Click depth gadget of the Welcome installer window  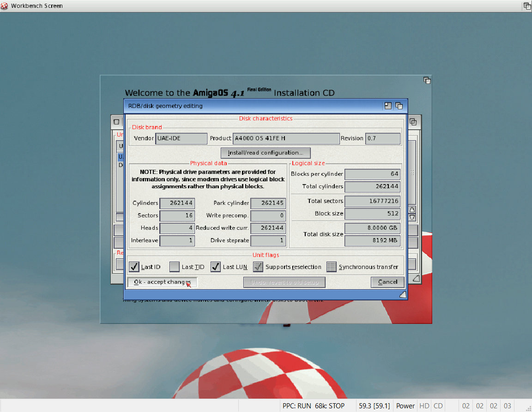(x=427, y=80)
